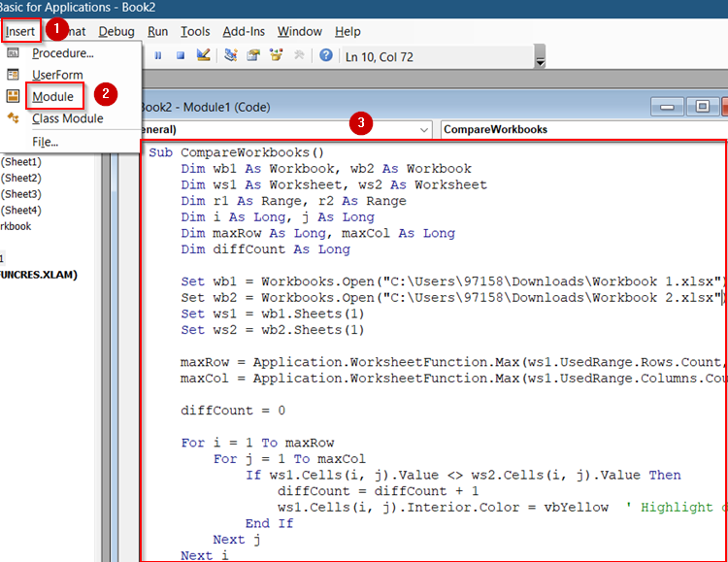The image size is (728, 562).
Task: Click the 'Dim ws1 As Worksheet' line
Action: pyautogui.click(x=334, y=184)
